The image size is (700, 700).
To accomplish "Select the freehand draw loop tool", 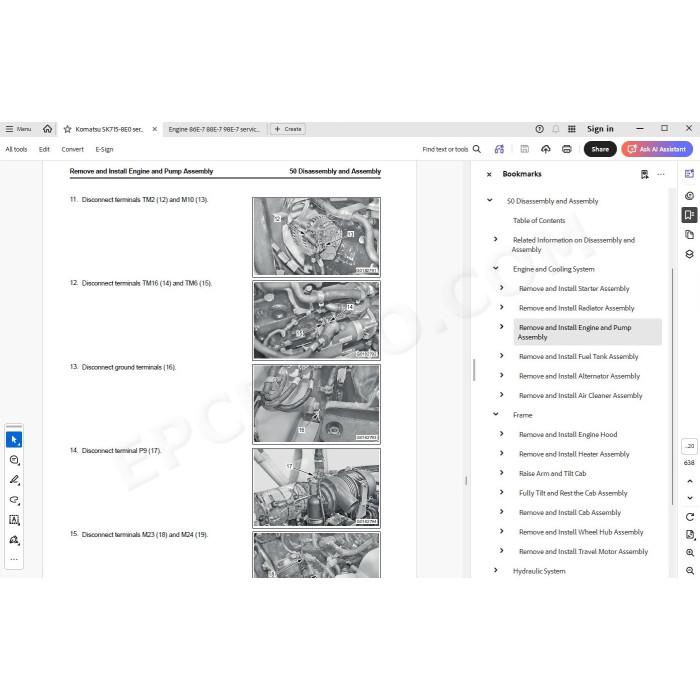I will click(x=14, y=500).
